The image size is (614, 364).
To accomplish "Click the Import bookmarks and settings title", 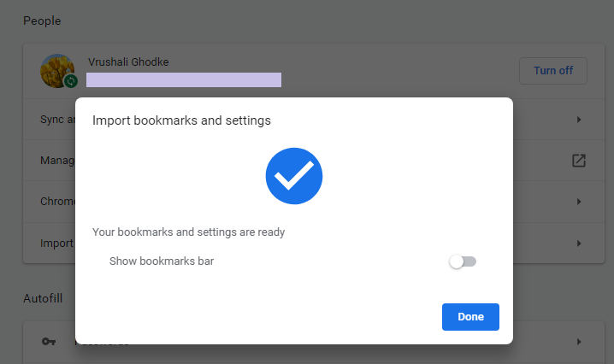I will [181, 120].
